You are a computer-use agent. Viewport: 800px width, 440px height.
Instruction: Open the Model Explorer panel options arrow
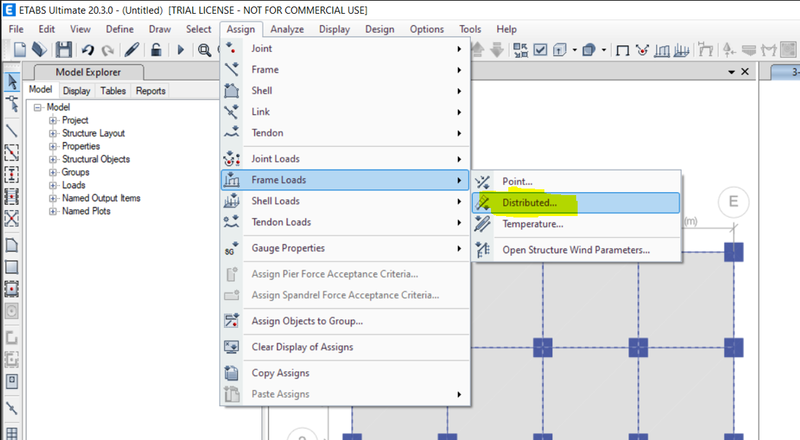pos(732,72)
